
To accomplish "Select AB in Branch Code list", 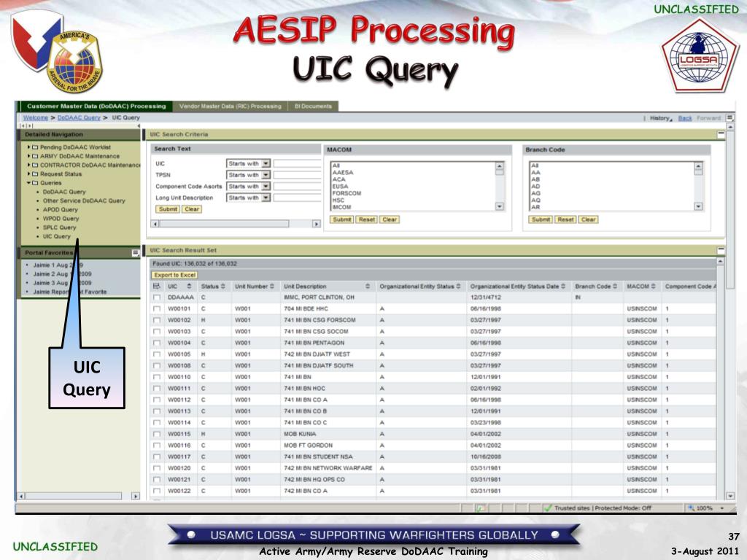I will [535, 179].
